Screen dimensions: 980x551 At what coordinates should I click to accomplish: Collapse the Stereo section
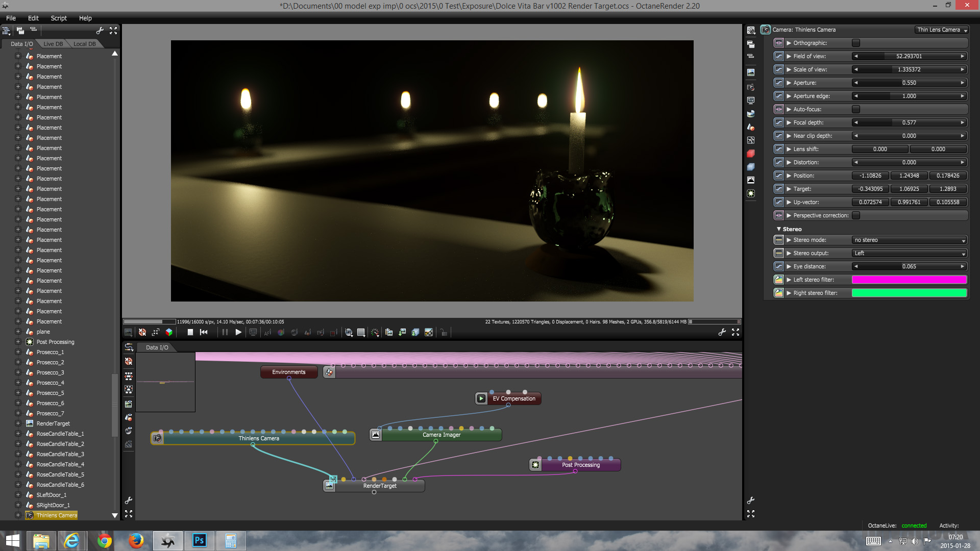coord(779,229)
